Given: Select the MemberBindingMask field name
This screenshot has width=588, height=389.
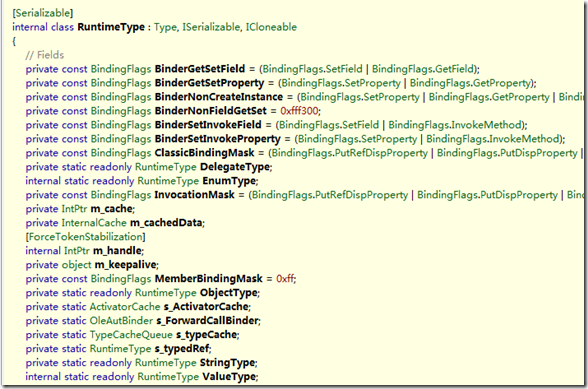Looking at the screenshot, I should (208, 279).
